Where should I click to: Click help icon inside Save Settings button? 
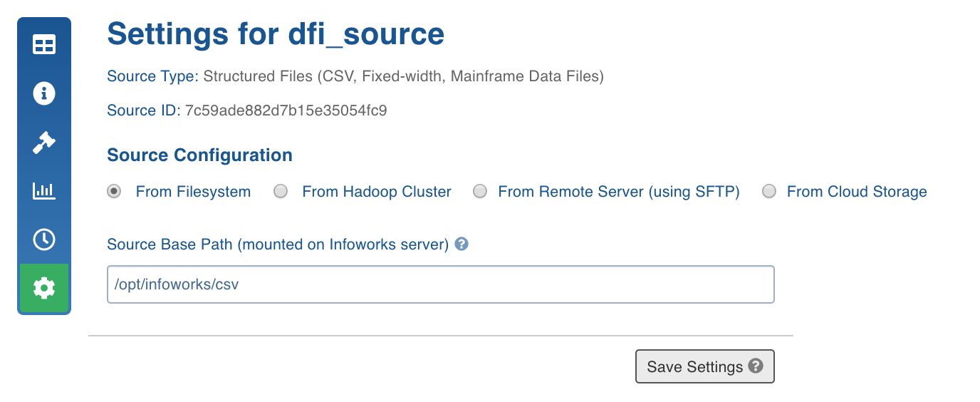[756, 366]
